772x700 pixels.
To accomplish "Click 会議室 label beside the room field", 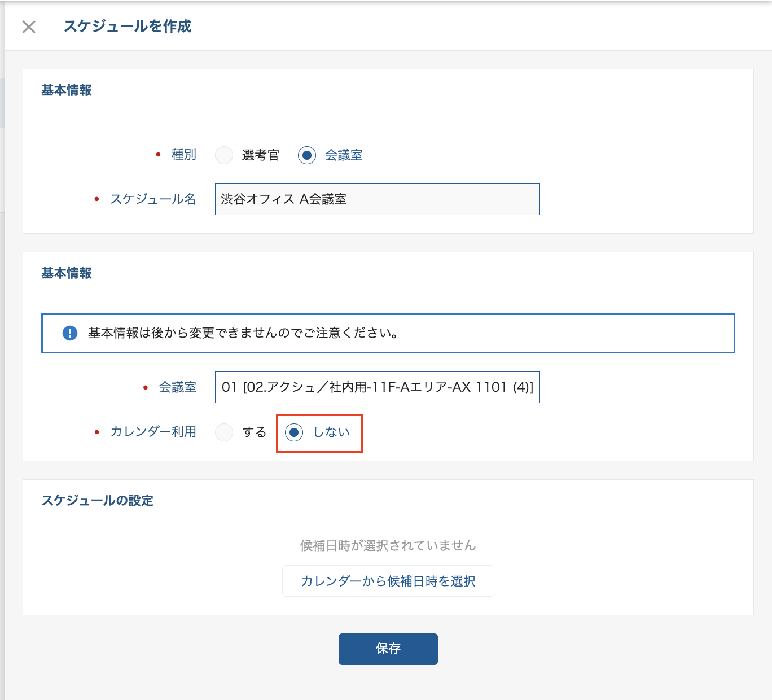I will [177, 387].
